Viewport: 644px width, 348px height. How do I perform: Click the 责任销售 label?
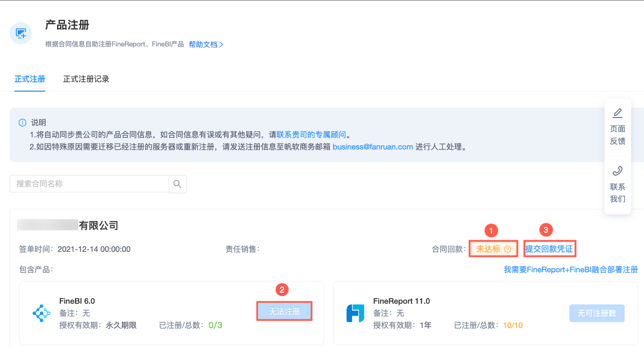click(242, 249)
